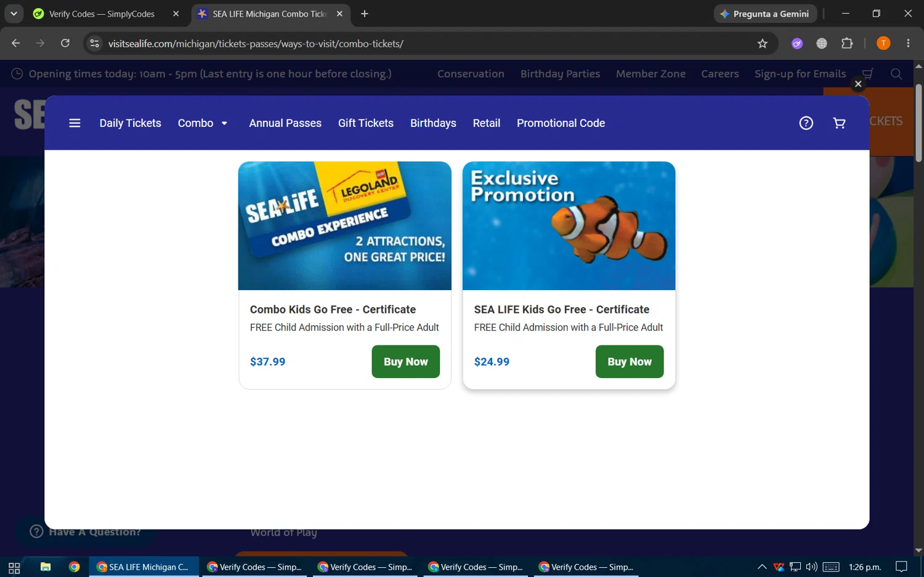Close the SEA LIFE Michigan Combo tab

click(339, 14)
